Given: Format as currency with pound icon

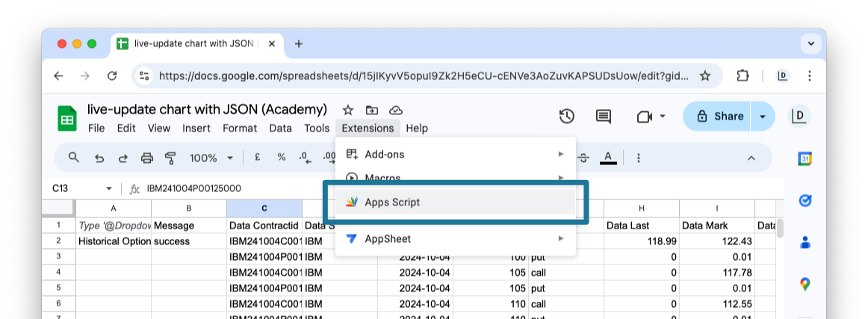Looking at the screenshot, I should 258,158.
